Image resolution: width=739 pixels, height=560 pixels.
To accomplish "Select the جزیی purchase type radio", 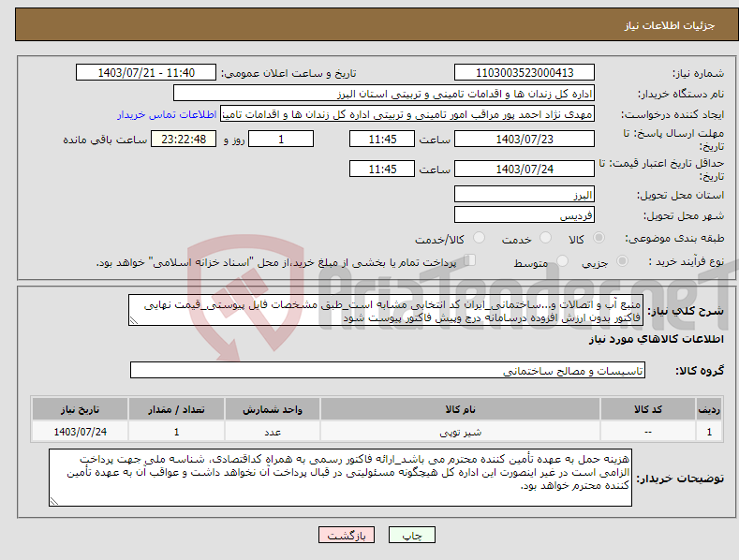I will point(622,260).
